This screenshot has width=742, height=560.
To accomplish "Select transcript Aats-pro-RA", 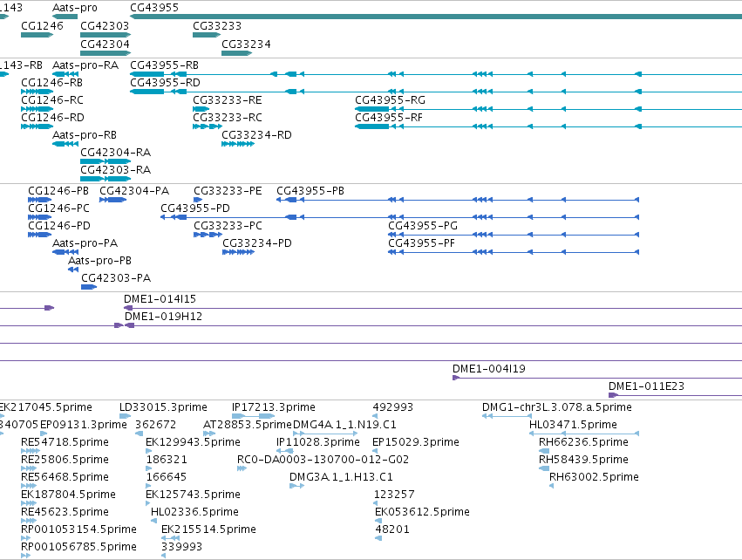I will point(65,74).
